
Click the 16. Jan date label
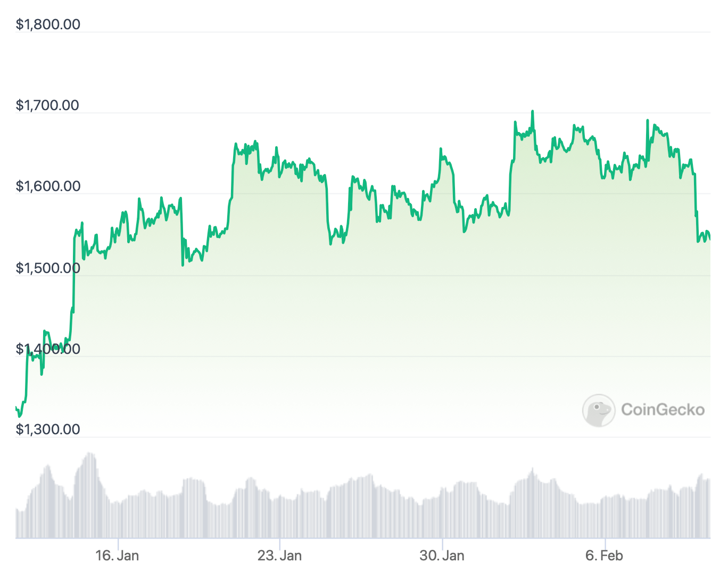pyautogui.click(x=117, y=556)
